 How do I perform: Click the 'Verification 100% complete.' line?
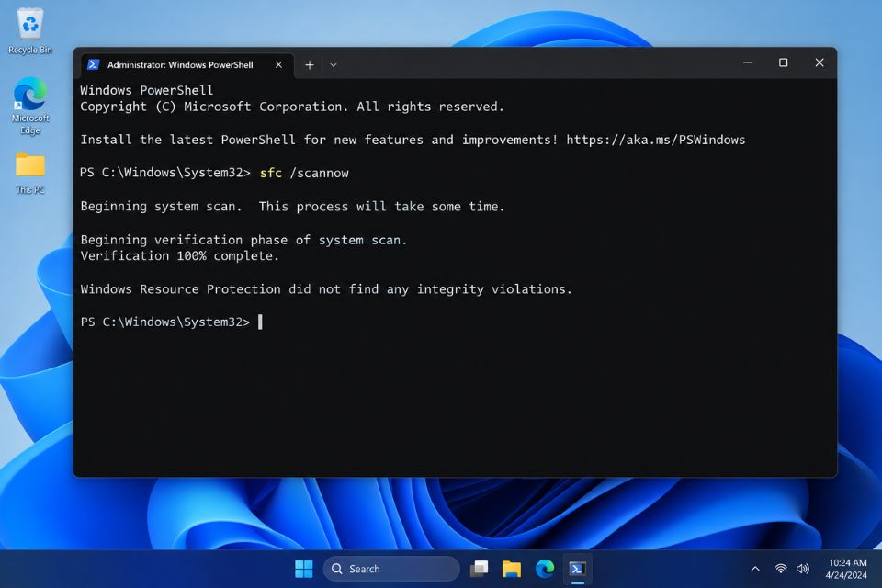coord(179,256)
